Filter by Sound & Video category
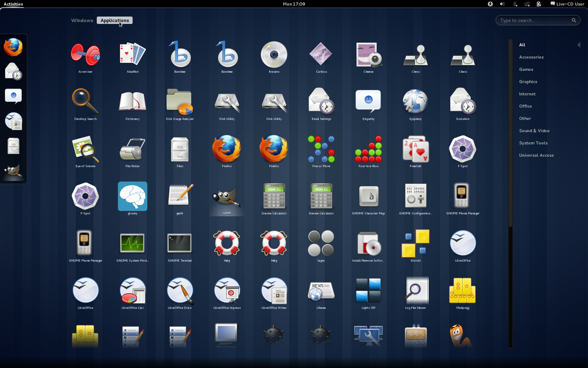The width and height of the screenshot is (588, 368). pos(534,131)
